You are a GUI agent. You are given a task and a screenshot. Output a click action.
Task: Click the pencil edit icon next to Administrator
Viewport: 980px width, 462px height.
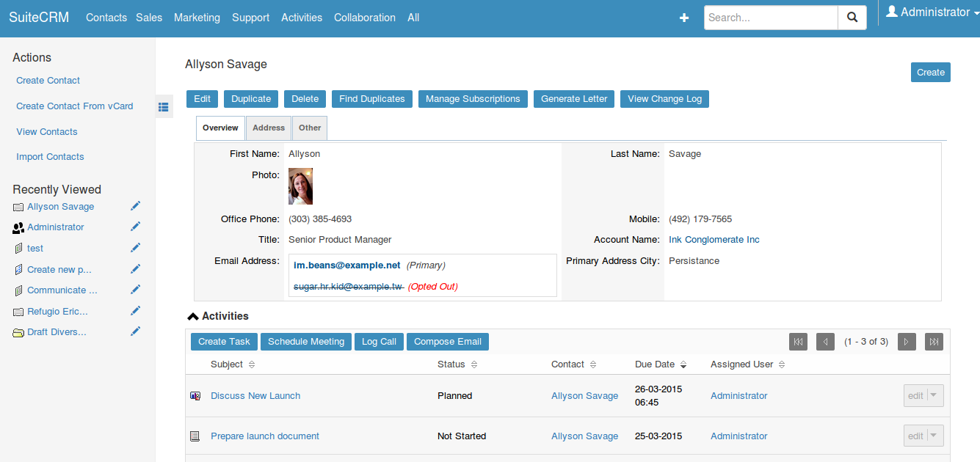(x=135, y=226)
